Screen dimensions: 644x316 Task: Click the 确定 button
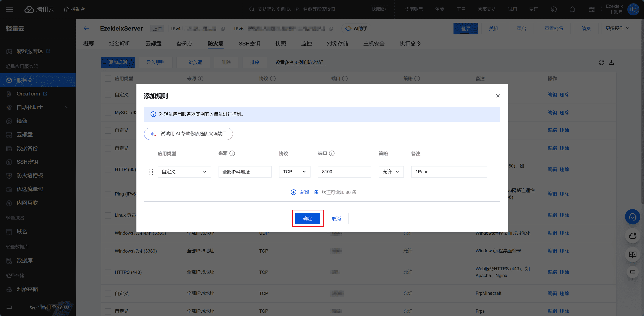(308, 218)
